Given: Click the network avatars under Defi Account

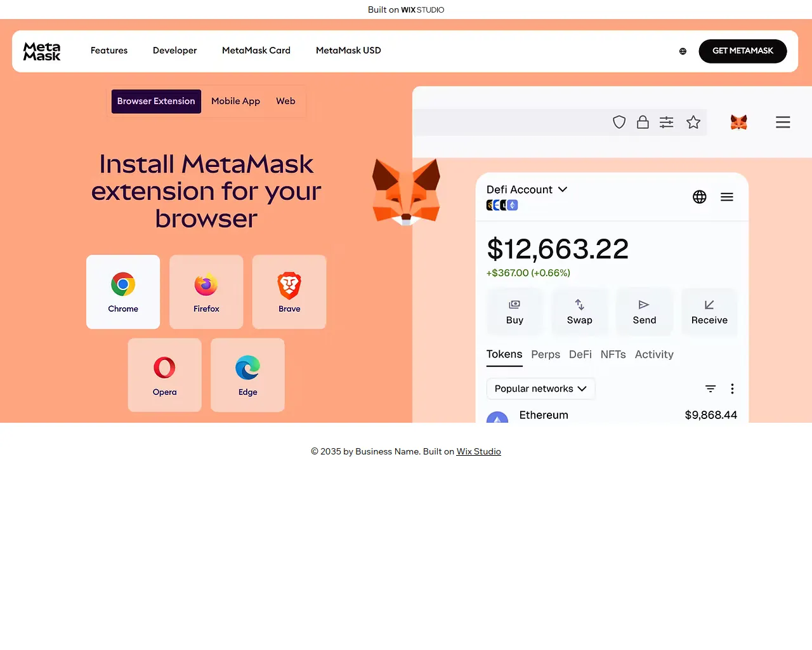Looking at the screenshot, I should pyautogui.click(x=502, y=205).
